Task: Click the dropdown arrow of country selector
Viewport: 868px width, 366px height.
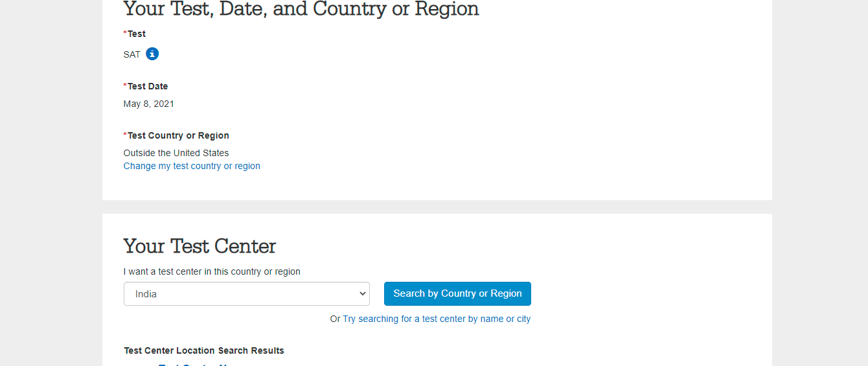Action: click(x=362, y=293)
